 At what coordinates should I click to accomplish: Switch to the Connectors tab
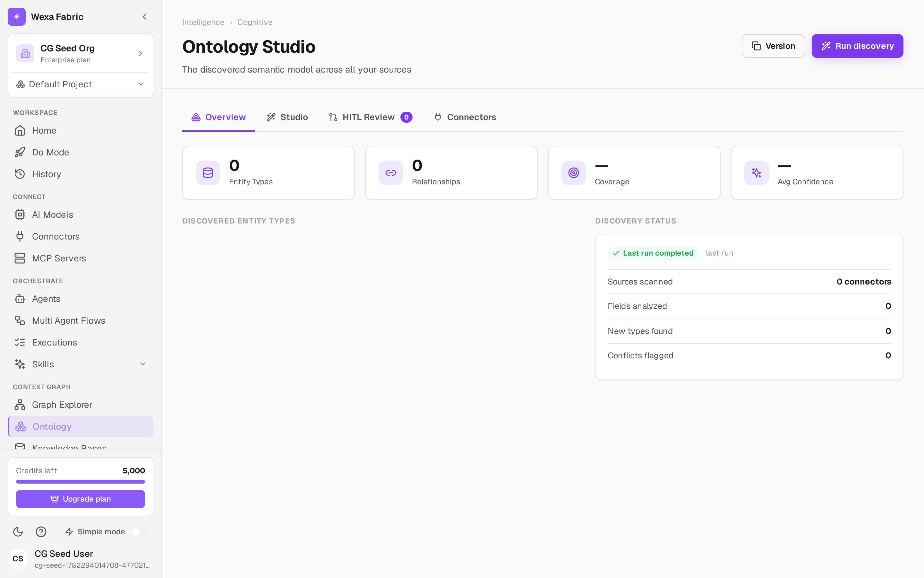tap(465, 117)
